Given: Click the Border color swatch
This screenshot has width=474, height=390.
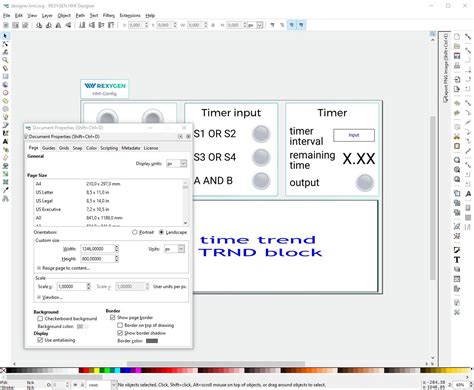Looking at the screenshot, I should [x=152, y=341].
